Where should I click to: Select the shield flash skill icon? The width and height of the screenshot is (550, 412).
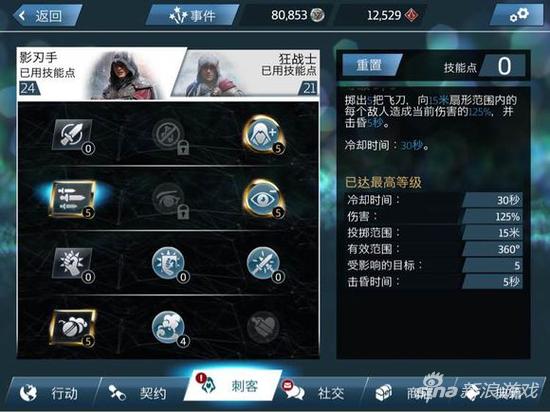pos(169,264)
